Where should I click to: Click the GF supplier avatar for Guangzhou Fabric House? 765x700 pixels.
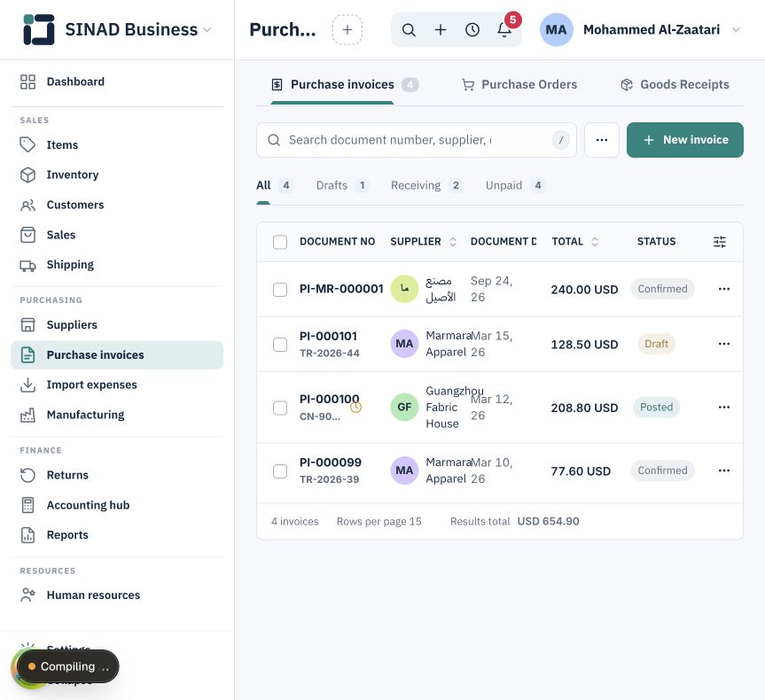pyautogui.click(x=404, y=407)
